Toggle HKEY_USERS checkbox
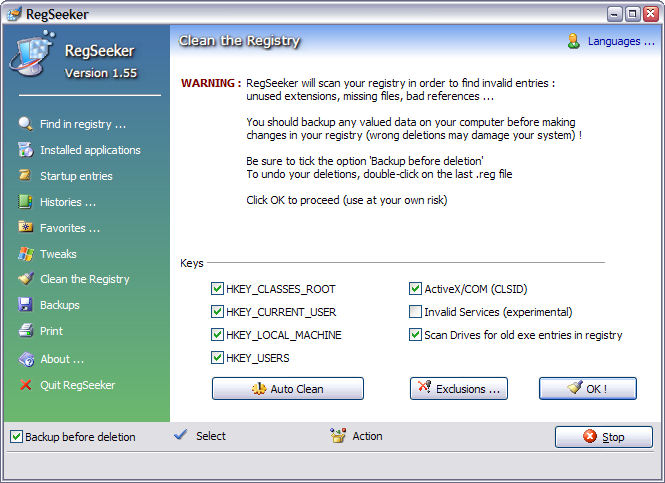Screen dimensions: 665x483 [217, 357]
